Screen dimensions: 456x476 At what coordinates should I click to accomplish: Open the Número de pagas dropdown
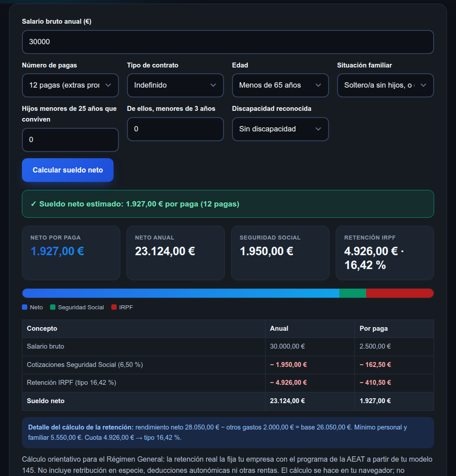70,85
